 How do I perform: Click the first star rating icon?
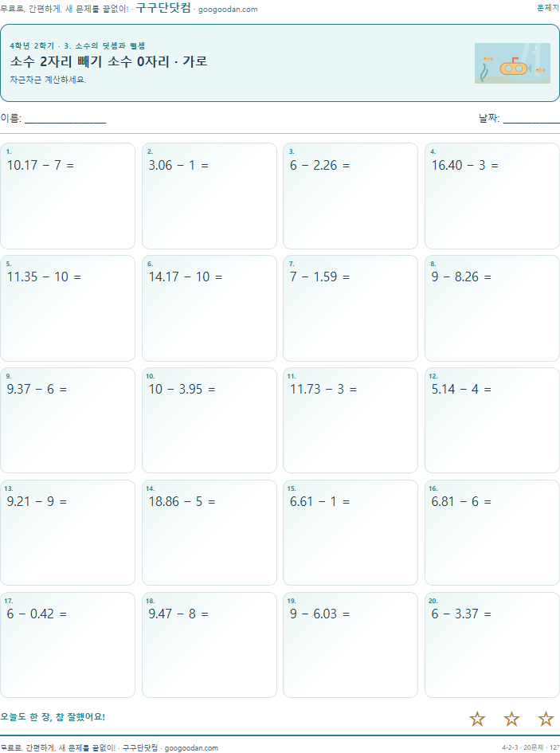477,719
